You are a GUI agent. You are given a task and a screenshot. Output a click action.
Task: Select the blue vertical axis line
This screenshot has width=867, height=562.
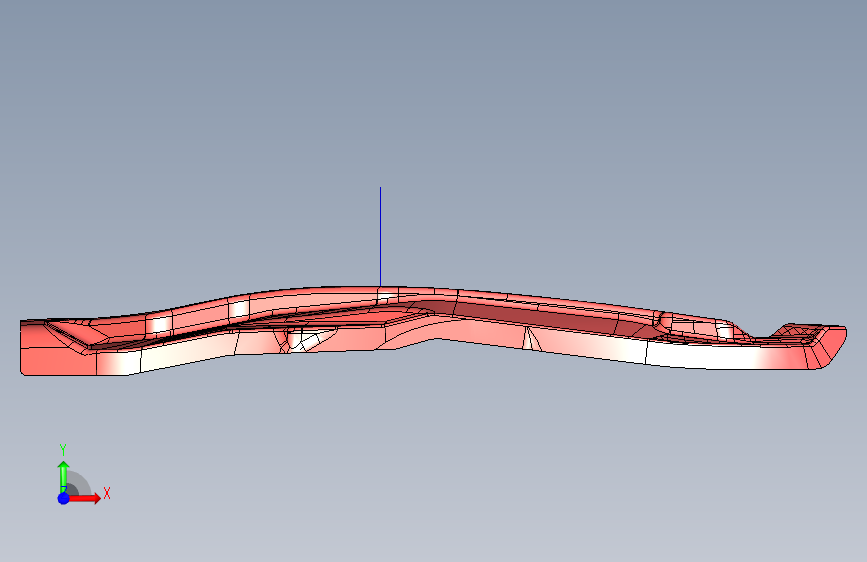point(380,237)
